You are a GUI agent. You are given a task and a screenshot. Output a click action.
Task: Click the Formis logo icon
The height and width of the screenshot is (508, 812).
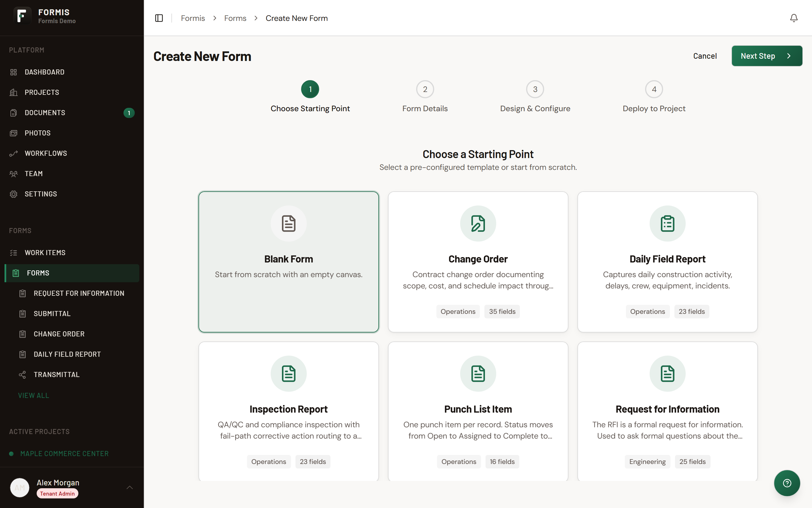click(22, 16)
